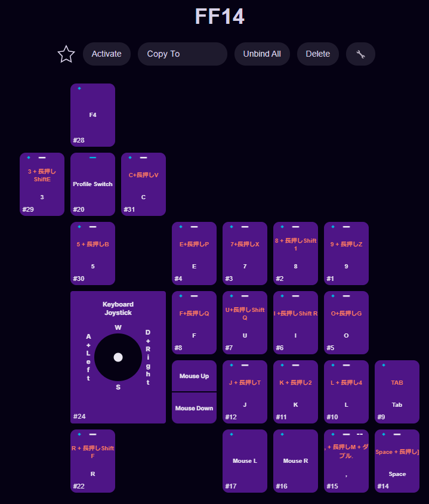Select key #15 bound to comma
Viewport: 429px width, 504px height.
pos(346,461)
